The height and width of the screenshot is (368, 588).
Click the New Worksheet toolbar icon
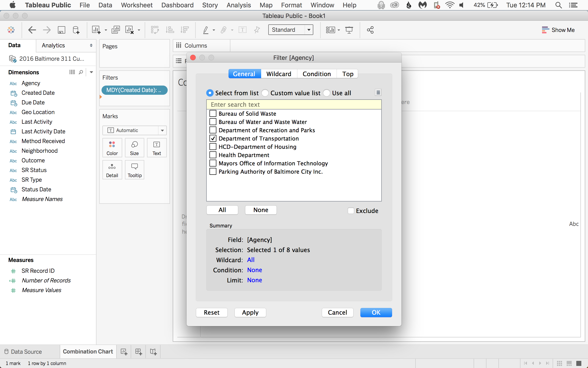pos(96,30)
